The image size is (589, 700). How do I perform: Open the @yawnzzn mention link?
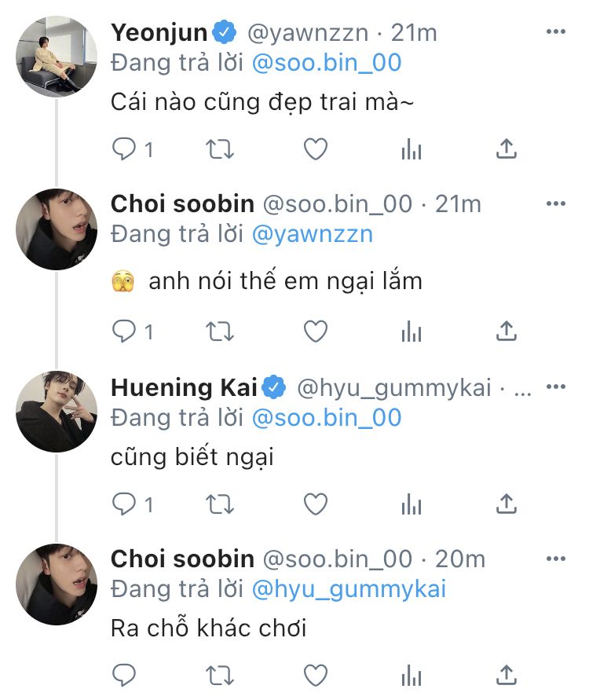click(312, 234)
